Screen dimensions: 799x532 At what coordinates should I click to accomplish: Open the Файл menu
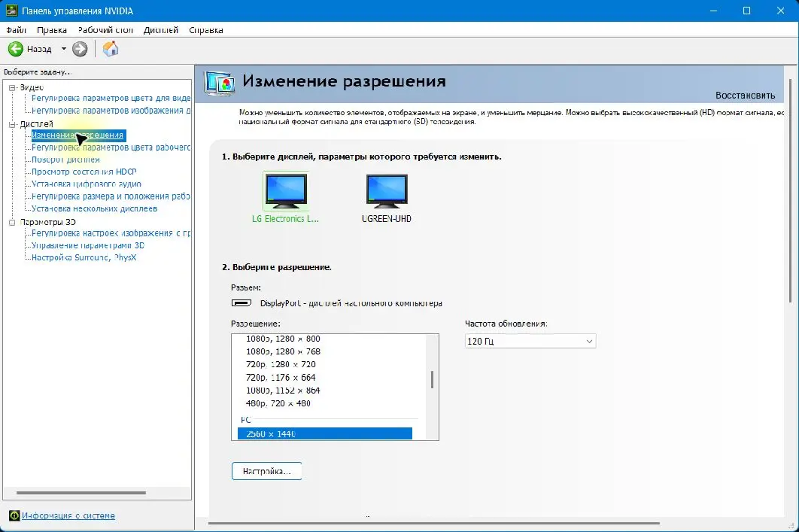click(17, 30)
